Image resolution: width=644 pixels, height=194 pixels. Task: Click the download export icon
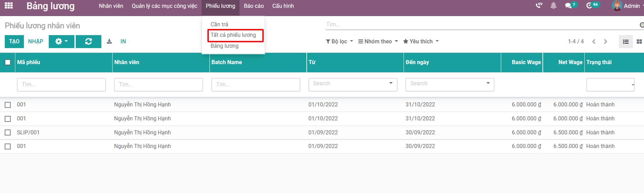point(109,41)
